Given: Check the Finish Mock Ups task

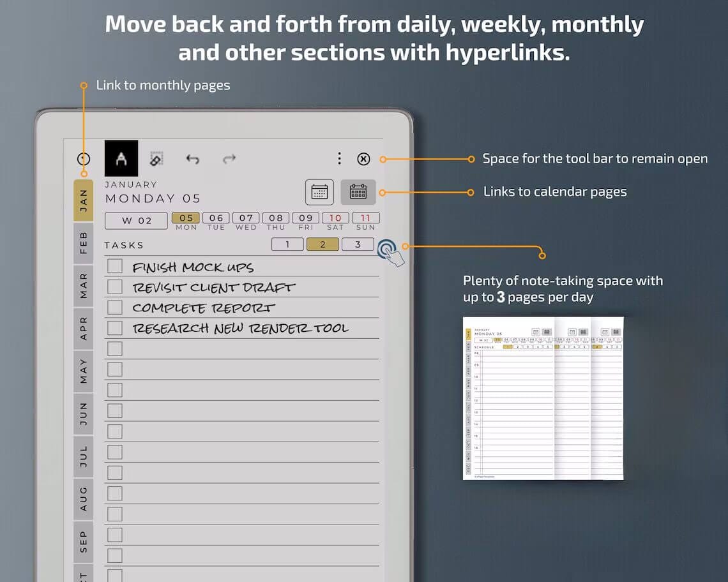Looking at the screenshot, I should (115, 266).
